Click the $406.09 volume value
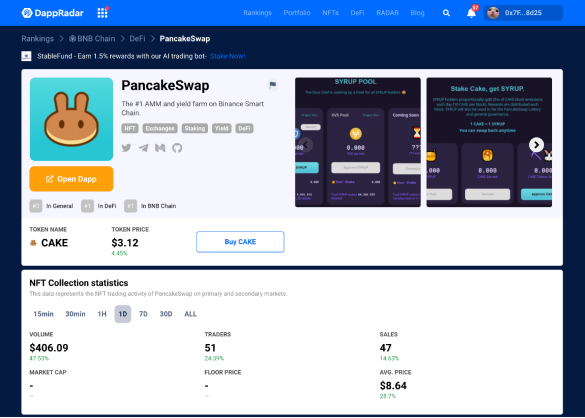 tap(49, 348)
